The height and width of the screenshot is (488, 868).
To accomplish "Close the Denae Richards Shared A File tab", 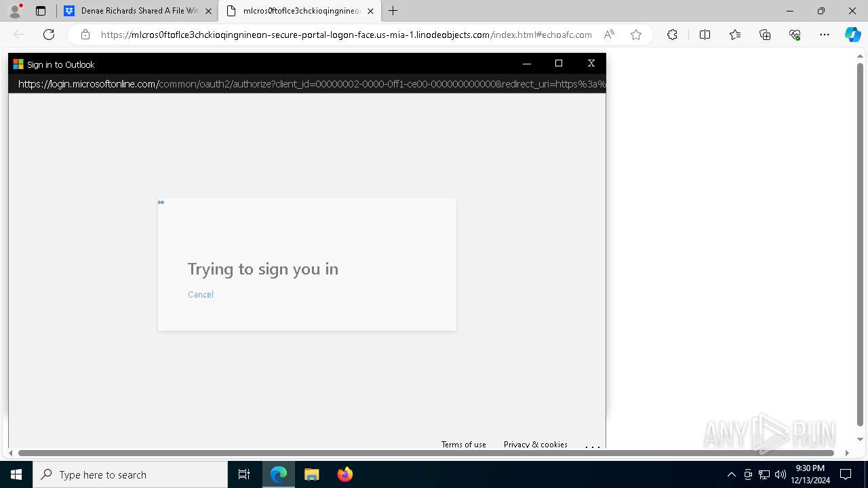I will [208, 11].
